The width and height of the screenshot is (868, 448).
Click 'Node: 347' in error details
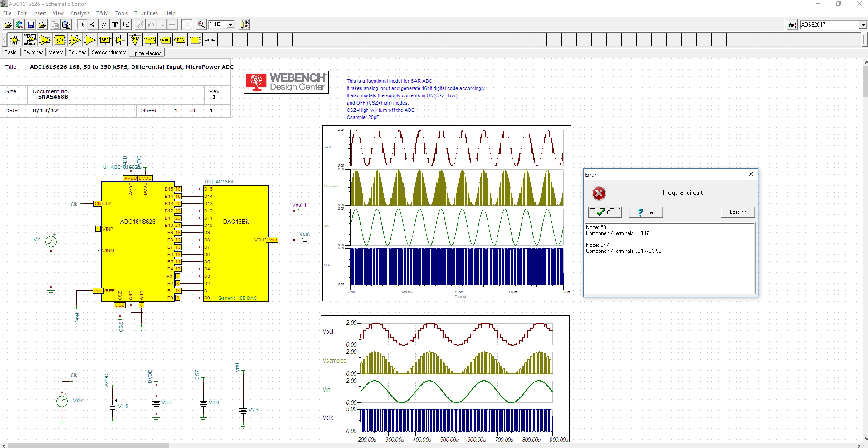597,245
